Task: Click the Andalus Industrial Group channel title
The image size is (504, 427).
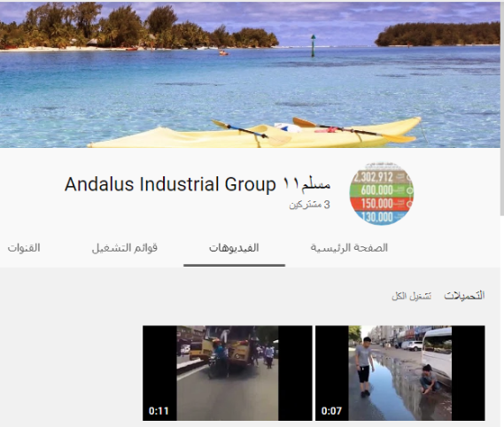Action: click(x=198, y=184)
